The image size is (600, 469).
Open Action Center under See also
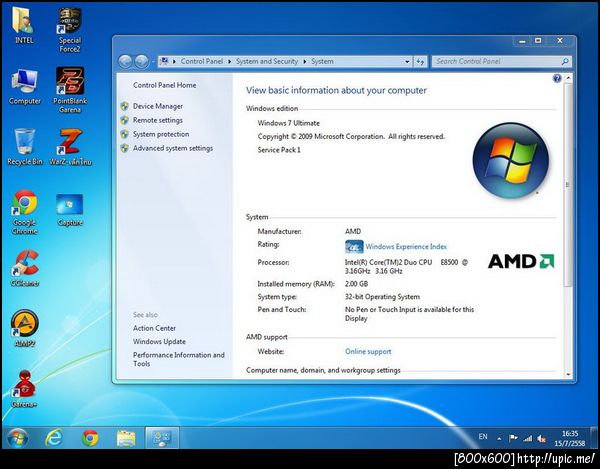(x=155, y=328)
